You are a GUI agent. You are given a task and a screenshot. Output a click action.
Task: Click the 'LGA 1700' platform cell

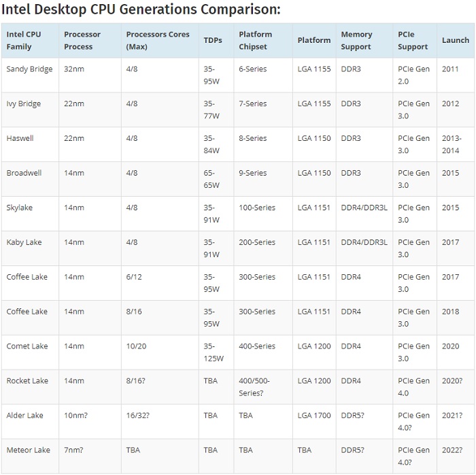click(314, 416)
